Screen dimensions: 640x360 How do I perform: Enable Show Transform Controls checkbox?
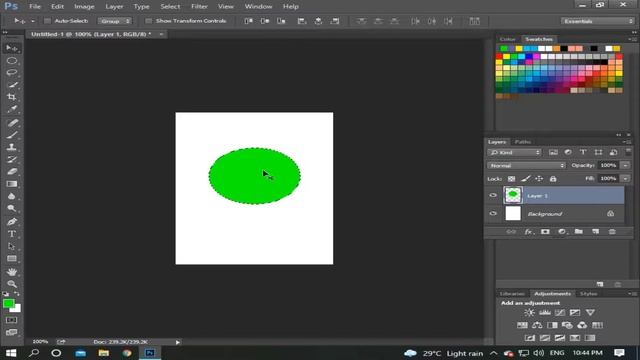[x=149, y=21]
